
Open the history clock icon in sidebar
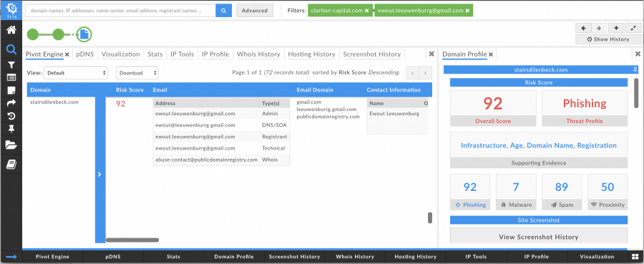point(11,116)
